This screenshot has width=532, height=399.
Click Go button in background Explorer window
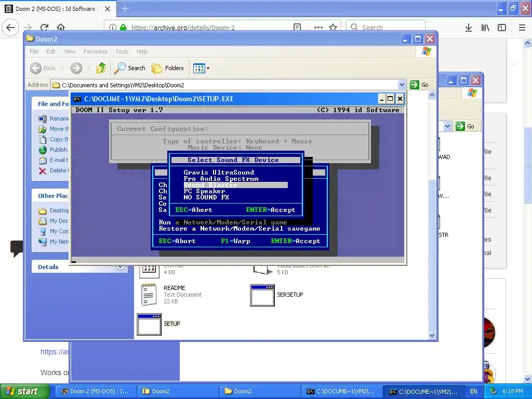(x=465, y=127)
